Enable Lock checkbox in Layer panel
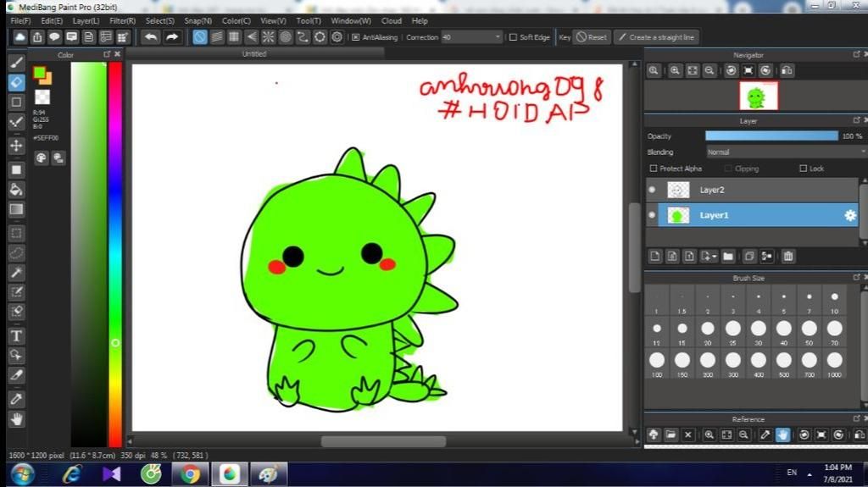Image resolution: width=868 pixels, height=487 pixels. click(x=804, y=169)
